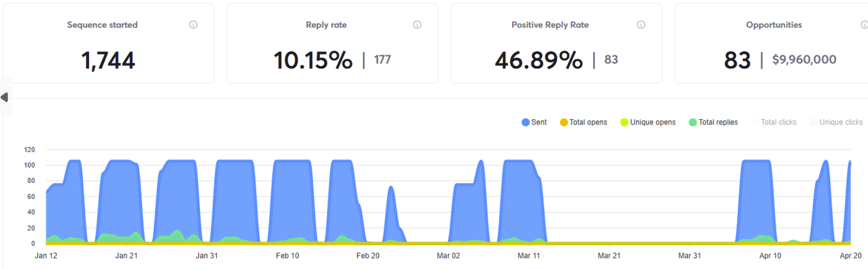Click the 60 y-axis label
Screen dimensions: 868x269
31,196
